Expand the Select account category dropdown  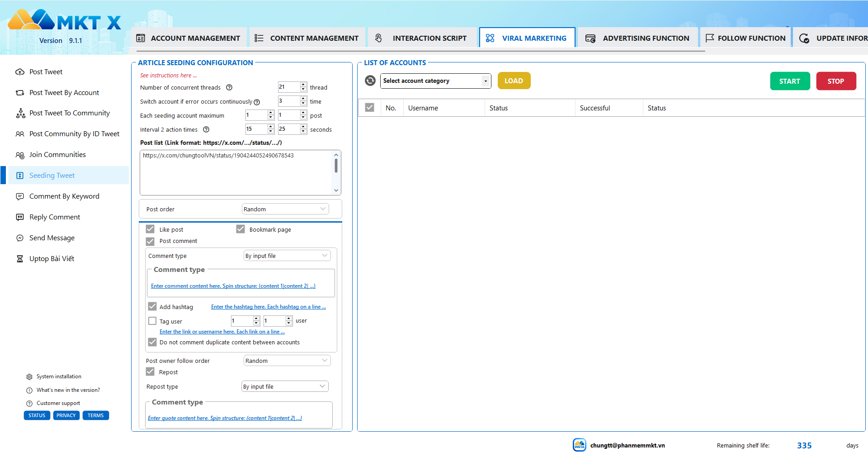point(435,81)
